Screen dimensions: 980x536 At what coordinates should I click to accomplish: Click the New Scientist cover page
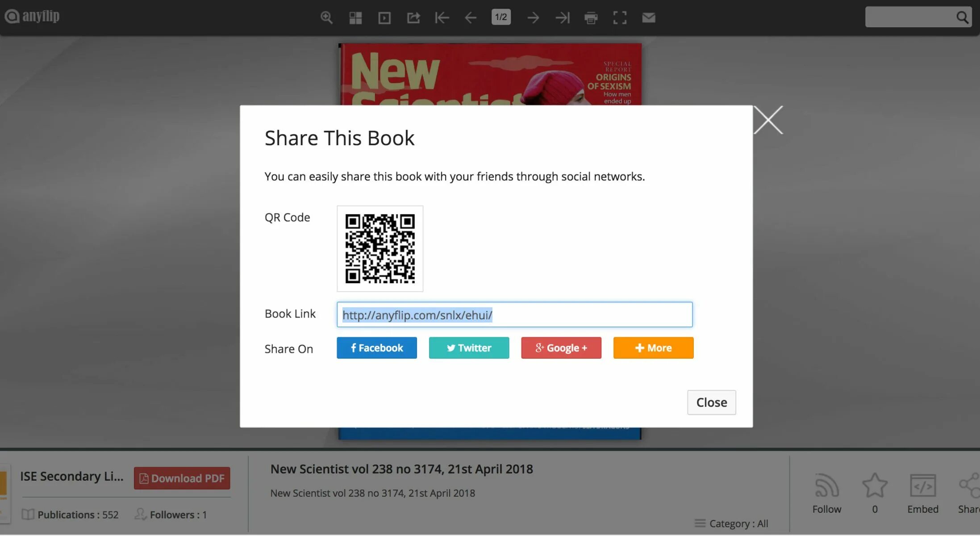tap(490, 74)
